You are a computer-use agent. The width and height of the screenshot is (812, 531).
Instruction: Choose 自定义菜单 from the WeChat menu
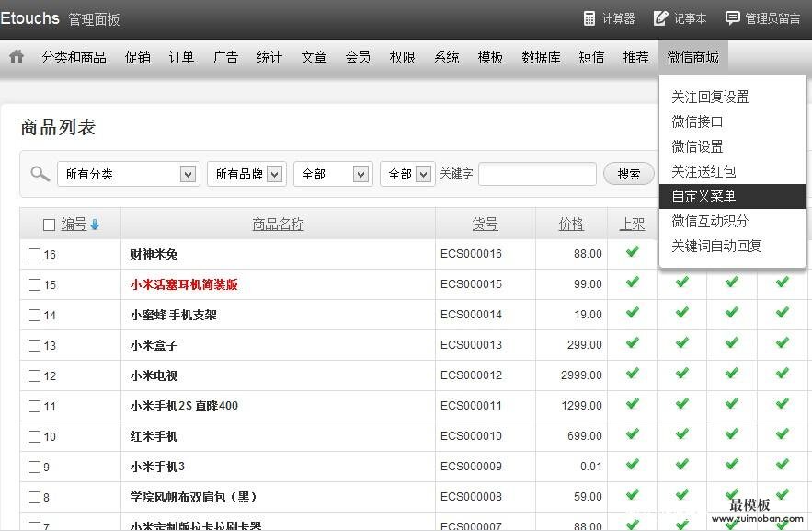click(x=703, y=196)
